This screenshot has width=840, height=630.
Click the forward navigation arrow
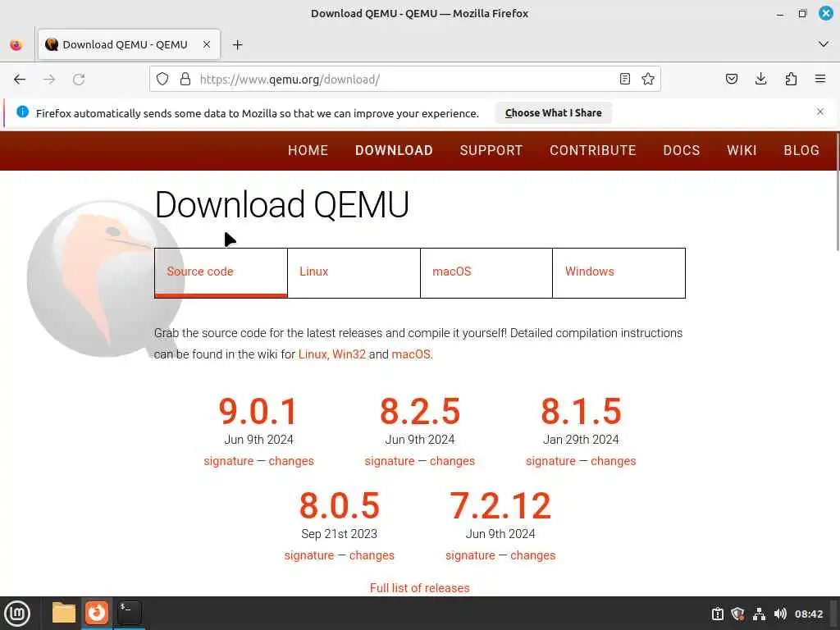point(49,80)
